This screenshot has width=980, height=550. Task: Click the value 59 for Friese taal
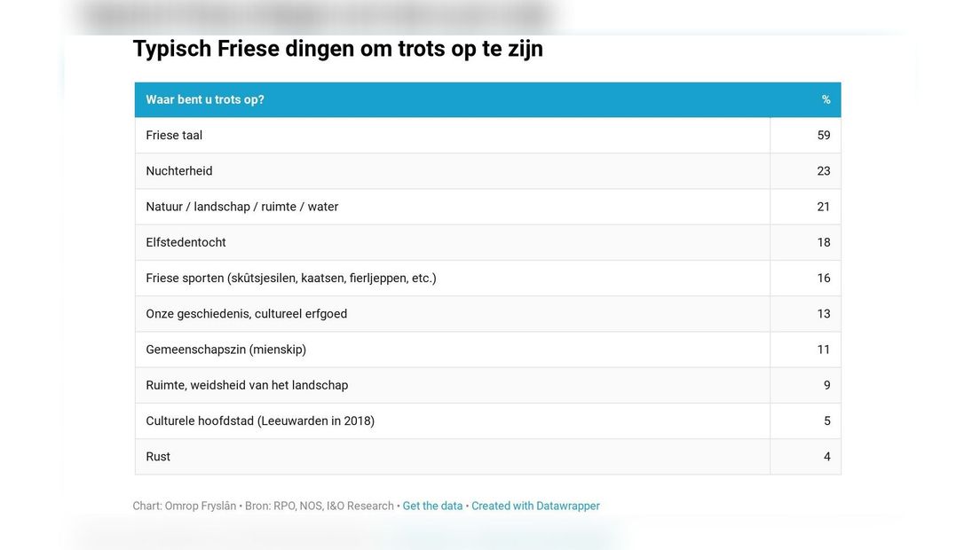(x=824, y=136)
